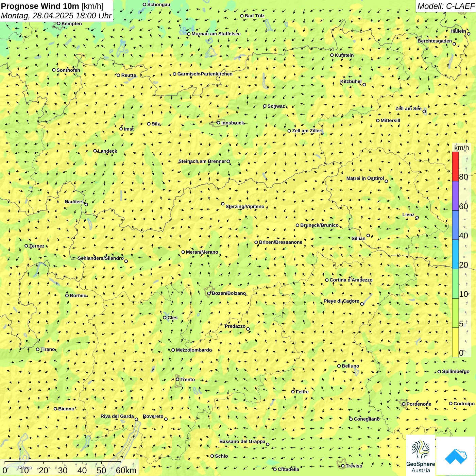Click the Pordenone city label
Image resolution: width=476 pixels, height=476 pixels.
click(x=419, y=404)
